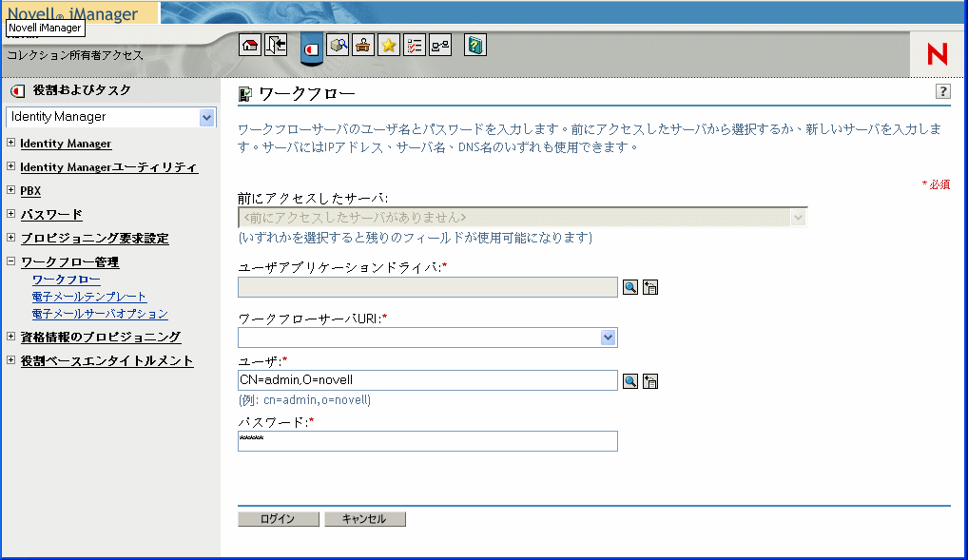The width and height of the screenshot is (968, 560).
Task: Collapse the ワークフロー管理 section
Action: pyautogui.click(x=10, y=261)
